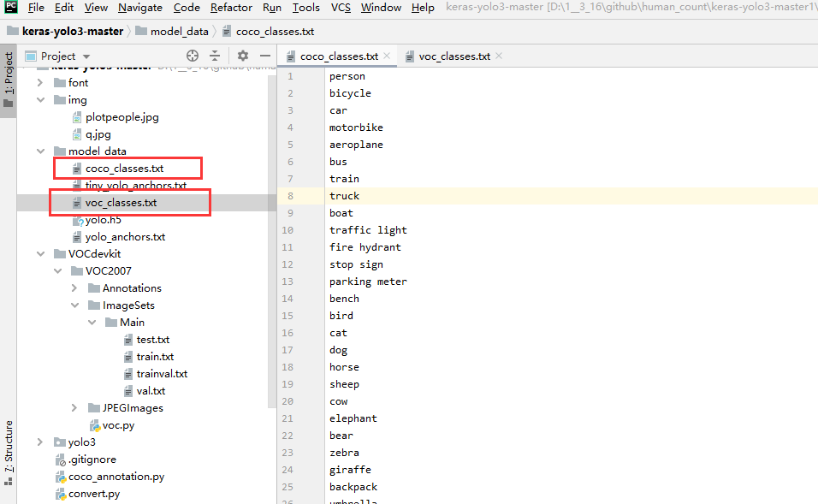The image size is (818, 504).
Task: Click coco_classes.txt in the breadcrumb
Action: tap(275, 32)
